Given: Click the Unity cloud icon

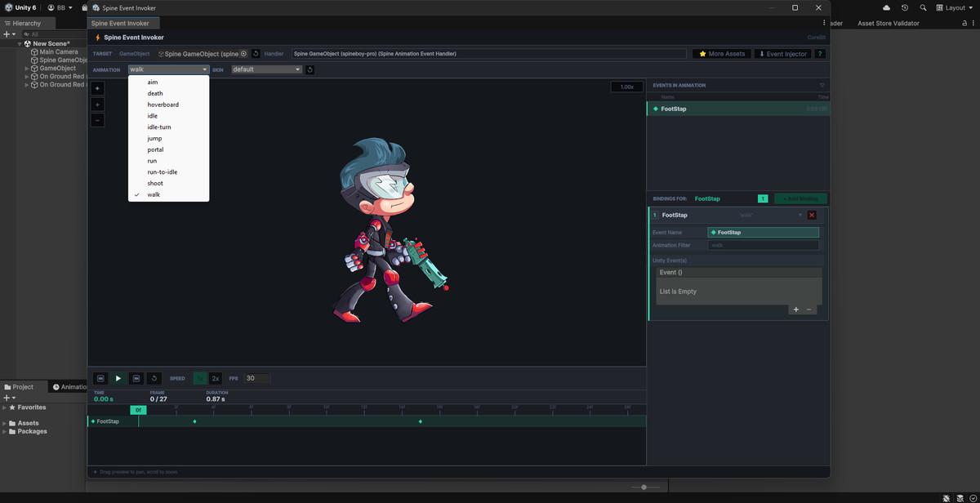Looking at the screenshot, I should pos(887,7).
